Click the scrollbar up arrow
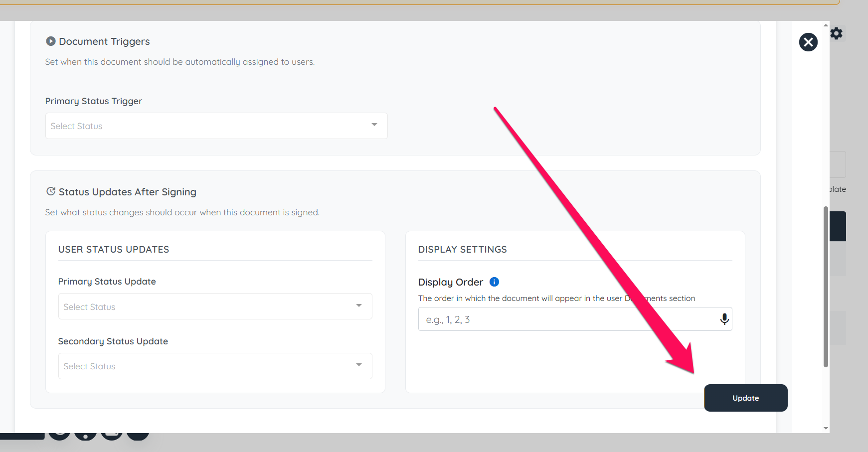The height and width of the screenshot is (452, 868). 826,25
